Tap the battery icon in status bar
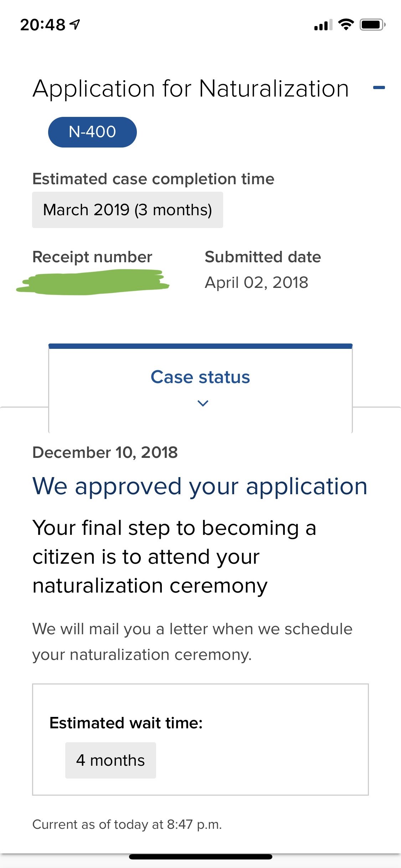The height and width of the screenshot is (868, 401). pyautogui.click(x=372, y=25)
